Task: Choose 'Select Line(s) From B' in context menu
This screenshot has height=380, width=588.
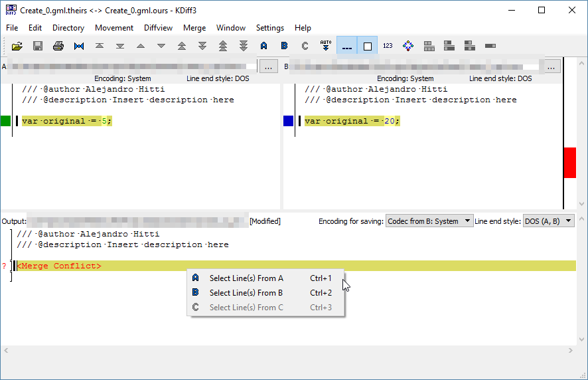Action: click(246, 293)
